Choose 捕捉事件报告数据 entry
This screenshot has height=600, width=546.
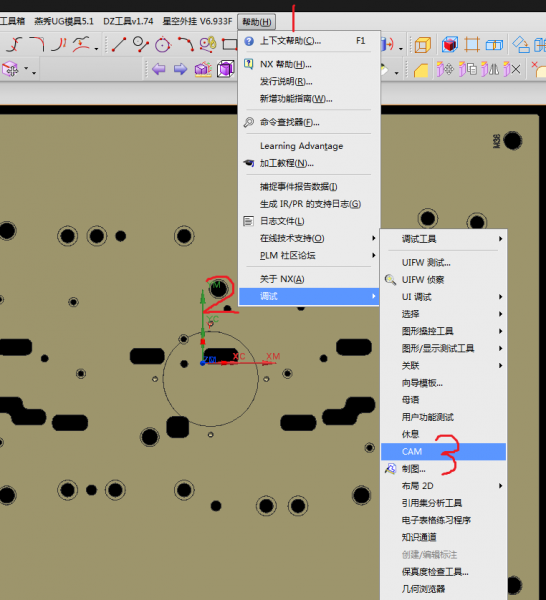(x=309, y=187)
